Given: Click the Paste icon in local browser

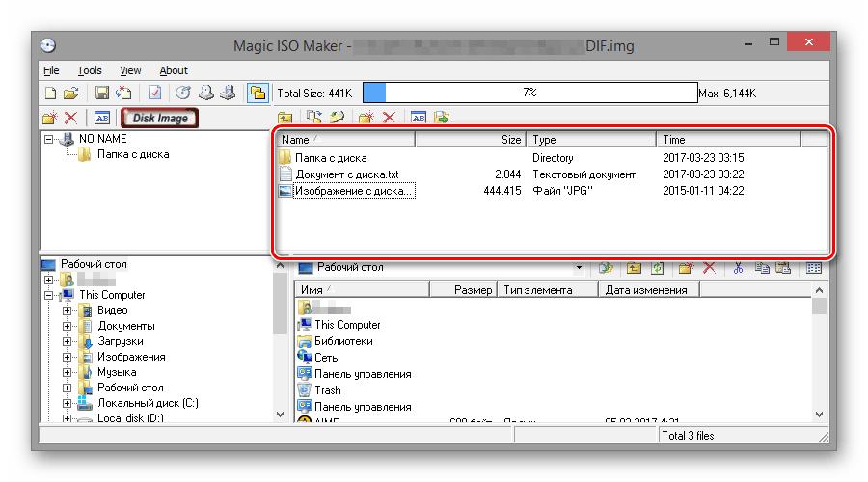Looking at the screenshot, I should point(783,268).
